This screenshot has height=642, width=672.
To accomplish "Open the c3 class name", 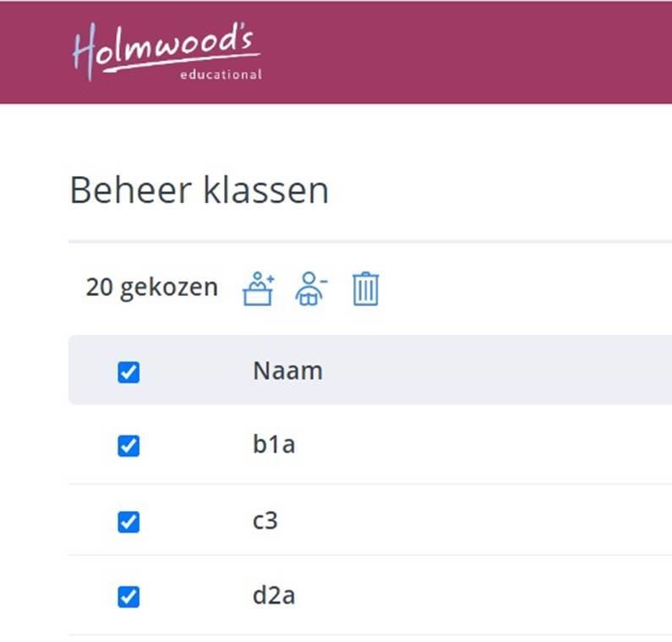I will click(265, 520).
